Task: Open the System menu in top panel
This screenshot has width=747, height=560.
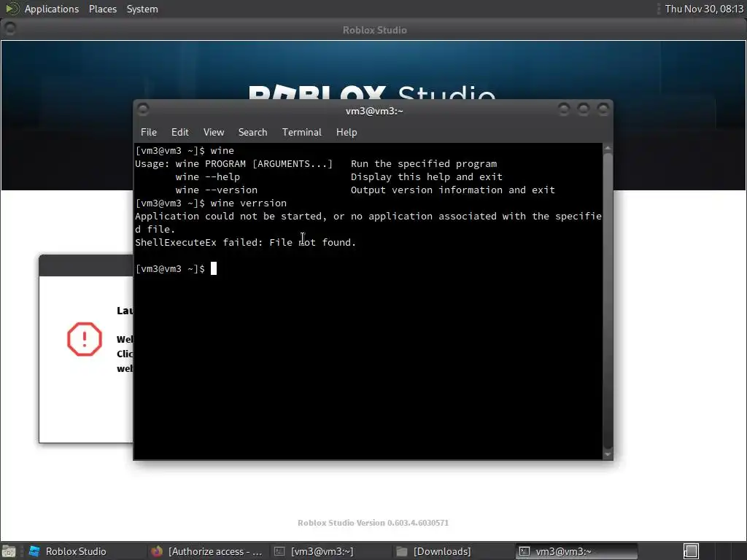Action: (142, 9)
